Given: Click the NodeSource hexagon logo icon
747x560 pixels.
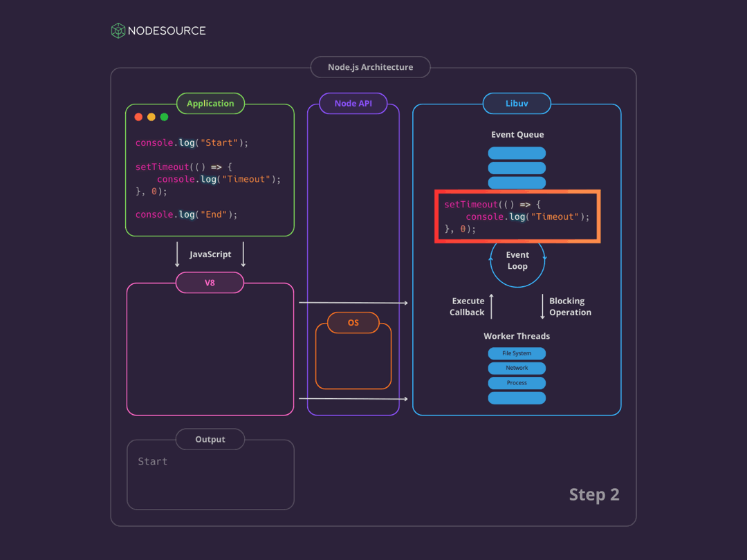Looking at the screenshot, I should (118, 30).
